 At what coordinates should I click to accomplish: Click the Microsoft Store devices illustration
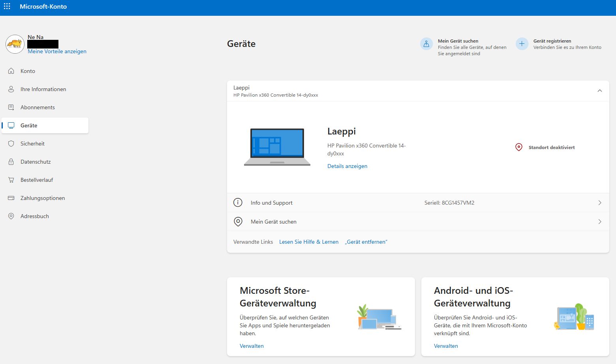pos(379,317)
